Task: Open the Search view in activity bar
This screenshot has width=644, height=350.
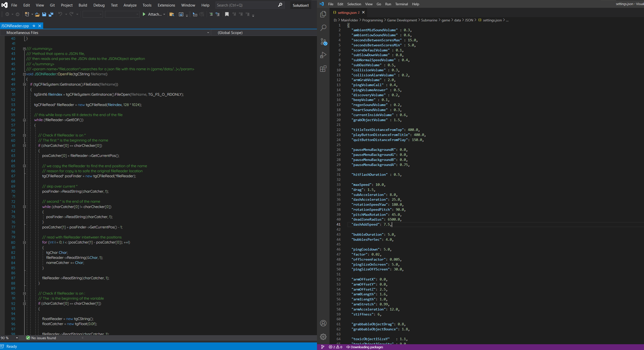Action: (323, 28)
